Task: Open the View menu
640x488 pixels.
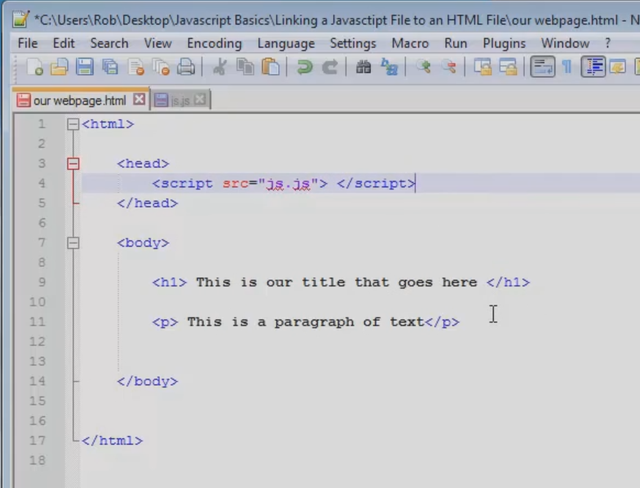Action: pos(158,43)
